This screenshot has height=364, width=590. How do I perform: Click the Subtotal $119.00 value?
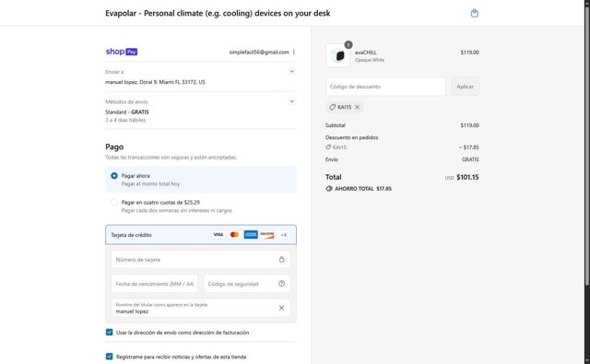(x=469, y=125)
